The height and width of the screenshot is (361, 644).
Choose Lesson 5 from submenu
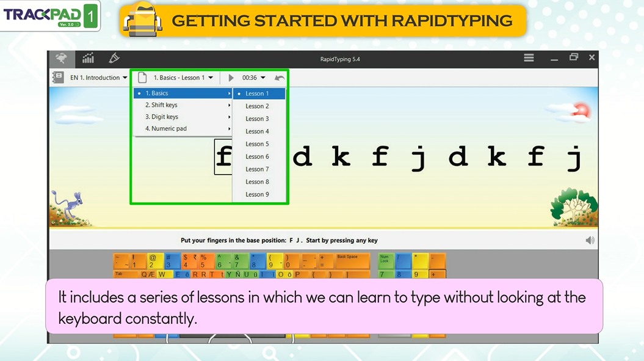tap(259, 144)
